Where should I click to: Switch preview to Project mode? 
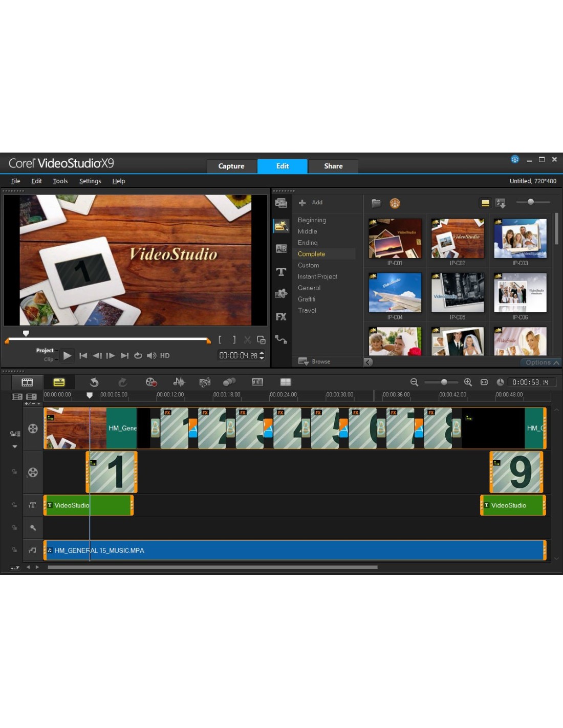pyautogui.click(x=45, y=351)
